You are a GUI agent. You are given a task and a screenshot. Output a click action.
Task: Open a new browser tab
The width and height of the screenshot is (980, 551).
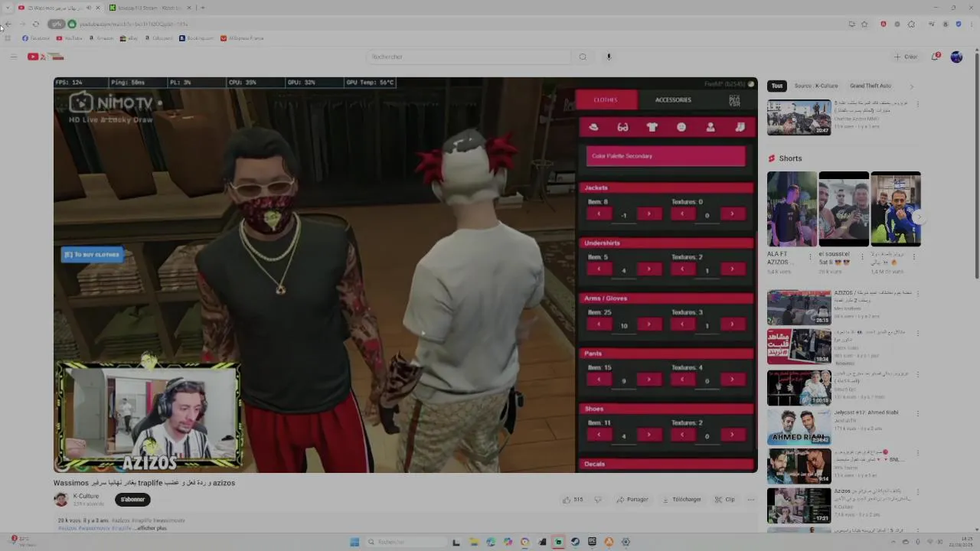click(x=202, y=8)
